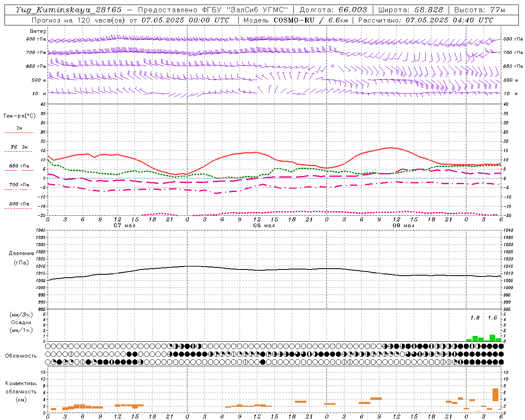
Task: Click the Ветер panel label
Action: pos(38,31)
